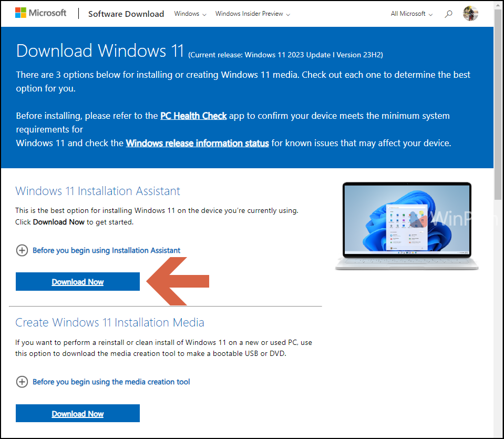
Task: Click the Microsoft logo
Action: [41, 13]
